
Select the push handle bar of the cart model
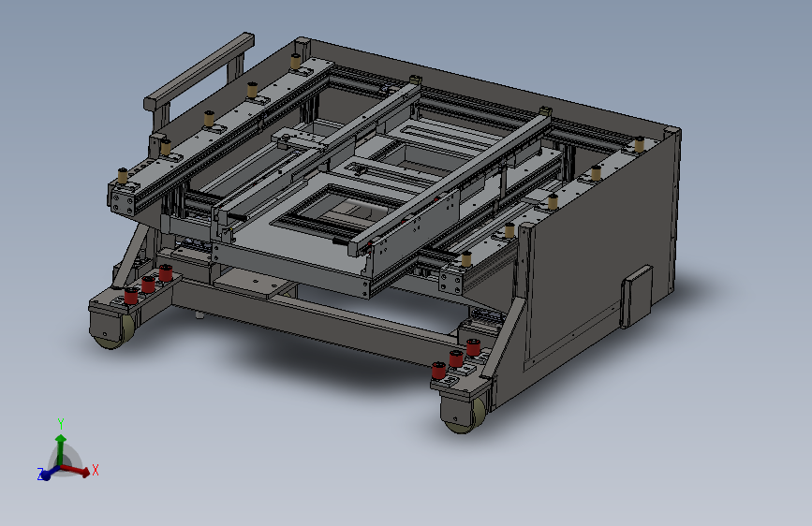(x=199, y=70)
